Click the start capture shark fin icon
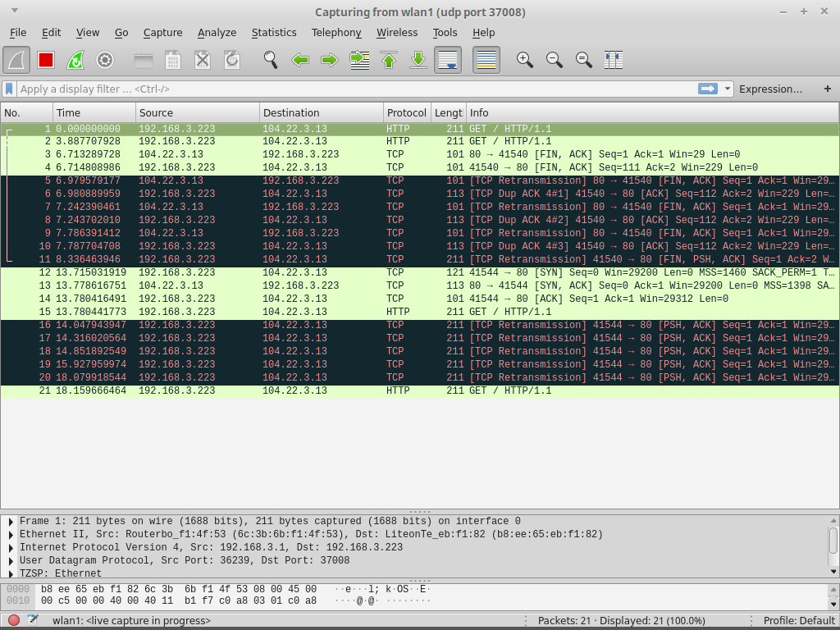Viewport: 840px width, 630px height. coord(16,59)
